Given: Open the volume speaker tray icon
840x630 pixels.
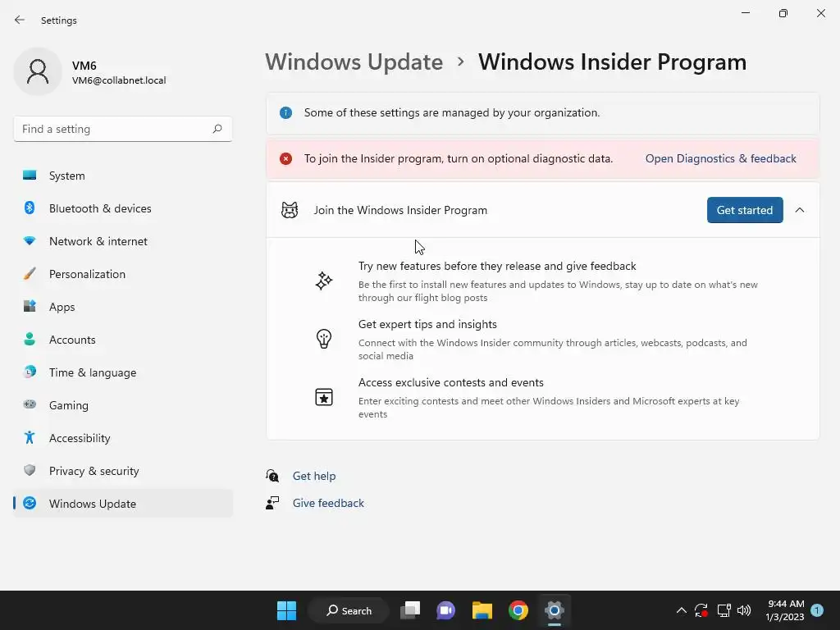Looking at the screenshot, I should (744, 610).
